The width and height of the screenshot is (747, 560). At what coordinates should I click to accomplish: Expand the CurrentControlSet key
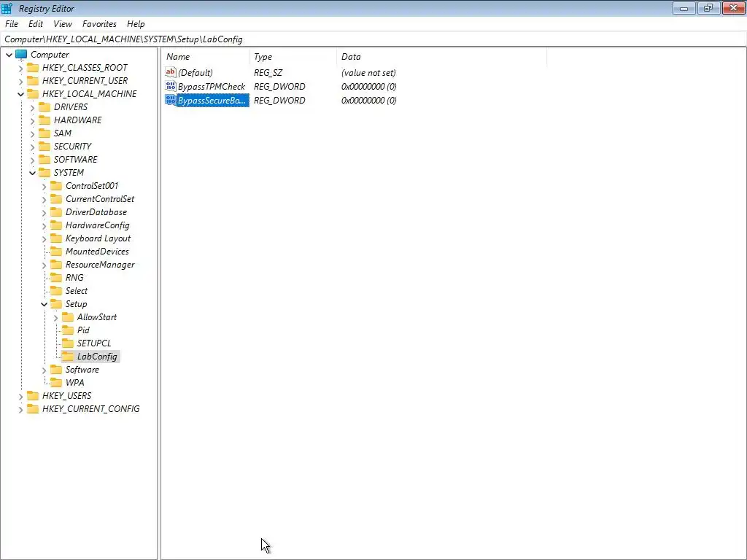[44, 199]
